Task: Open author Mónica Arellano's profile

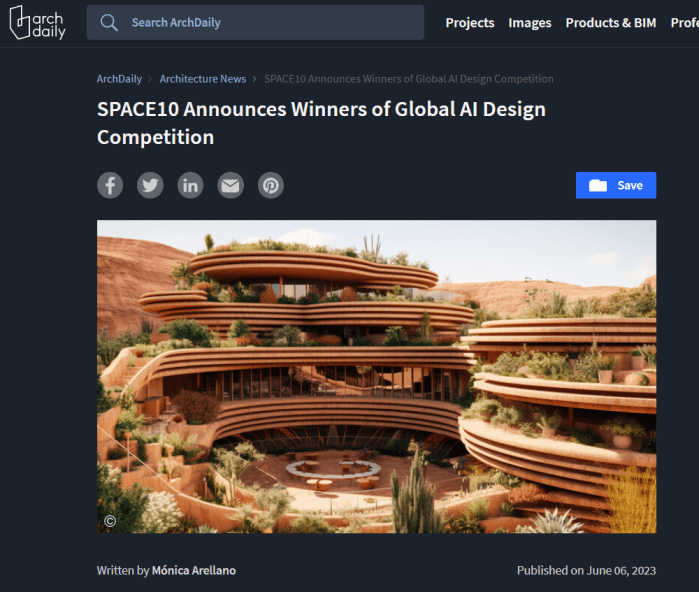Action: (x=194, y=571)
